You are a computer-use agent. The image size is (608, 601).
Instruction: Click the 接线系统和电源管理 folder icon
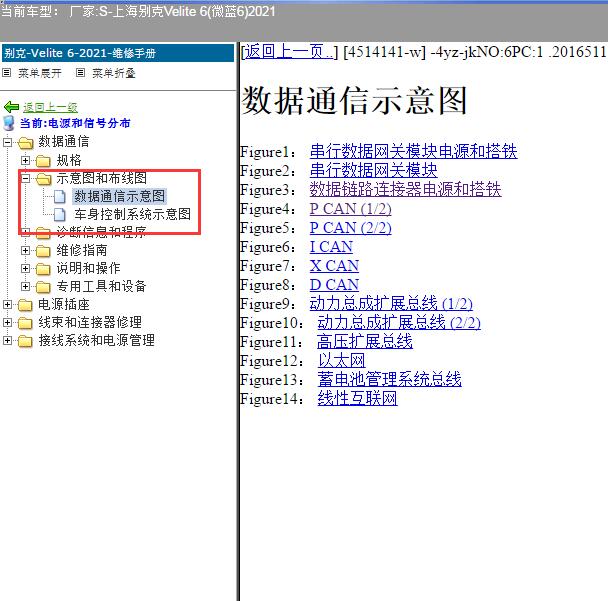pyautogui.click(x=25, y=341)
